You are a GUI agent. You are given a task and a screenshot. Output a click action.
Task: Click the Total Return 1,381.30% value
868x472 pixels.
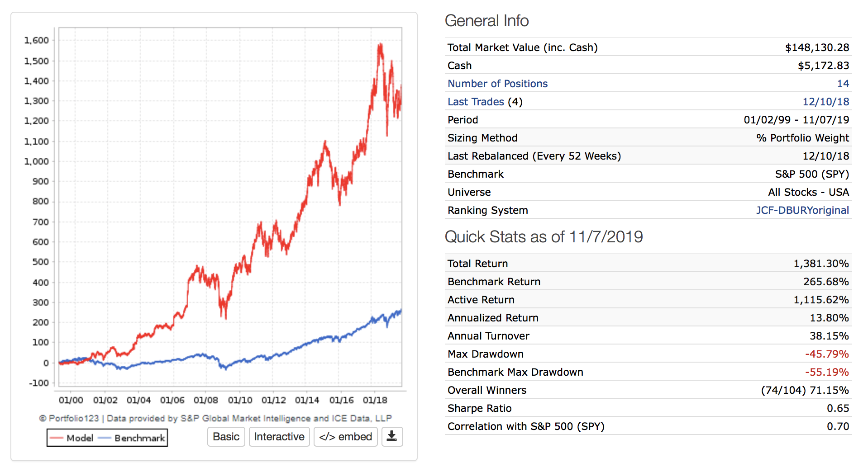click(821, 264)
